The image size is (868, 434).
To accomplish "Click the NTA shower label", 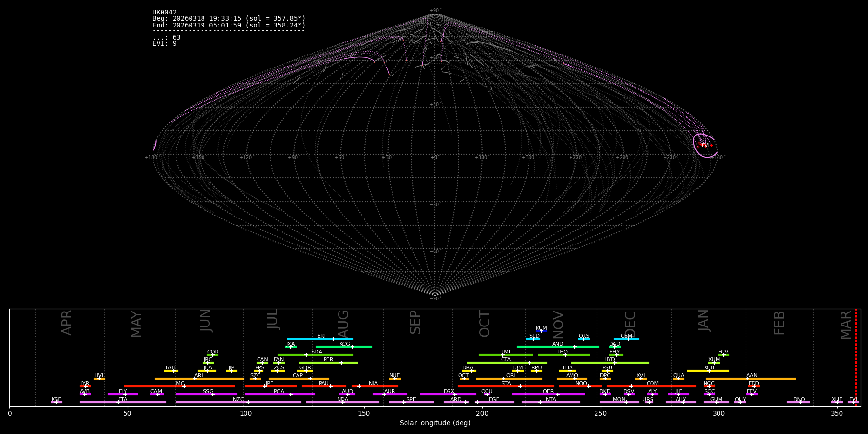I will (x=551, y=400).
